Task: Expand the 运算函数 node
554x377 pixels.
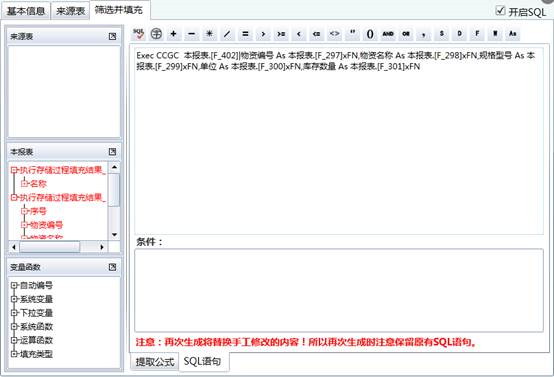Action: coord(14,340)
